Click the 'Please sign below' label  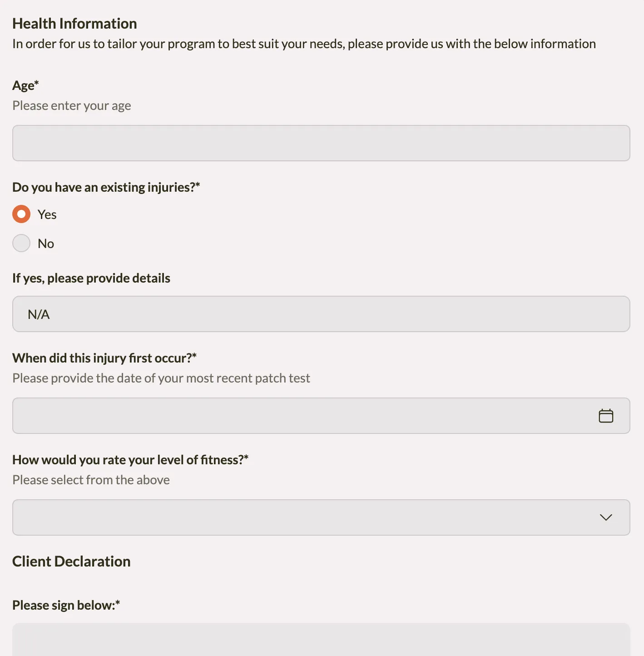click(66, 605)
